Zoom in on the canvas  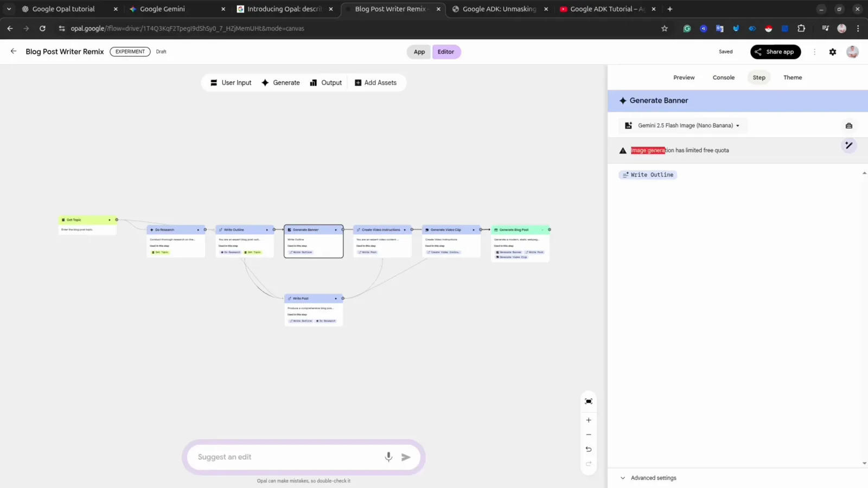tap(589, 420)
